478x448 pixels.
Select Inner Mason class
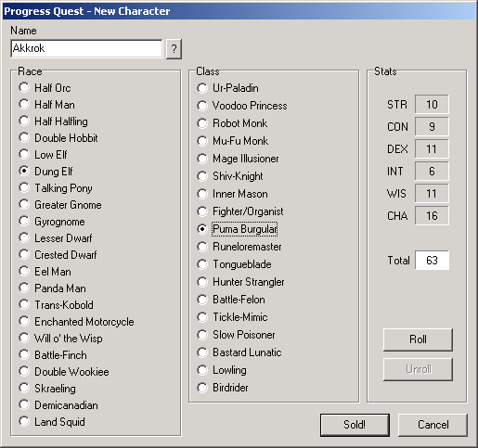pos(233,194)
